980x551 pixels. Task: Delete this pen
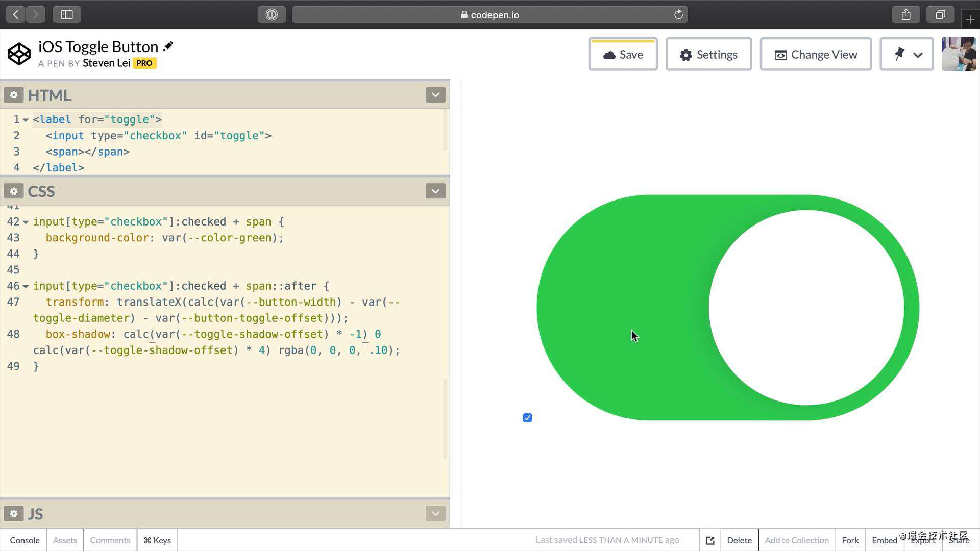click(x=739, y=540)
